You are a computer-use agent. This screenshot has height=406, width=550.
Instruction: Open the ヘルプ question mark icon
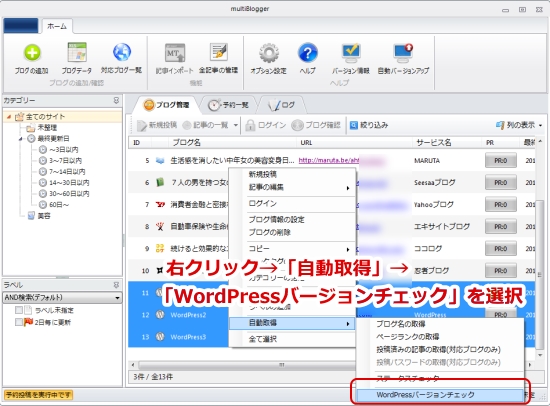click(x=308, y=53)
